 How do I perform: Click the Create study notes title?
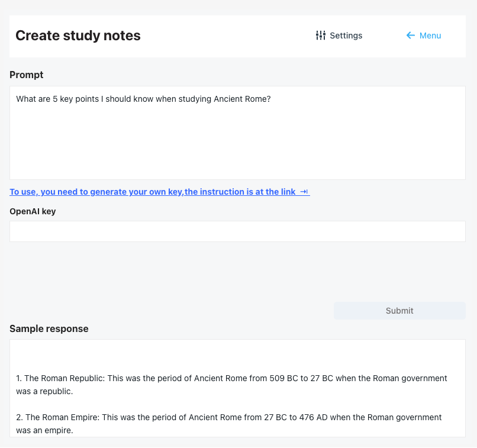tap(78, 36)
